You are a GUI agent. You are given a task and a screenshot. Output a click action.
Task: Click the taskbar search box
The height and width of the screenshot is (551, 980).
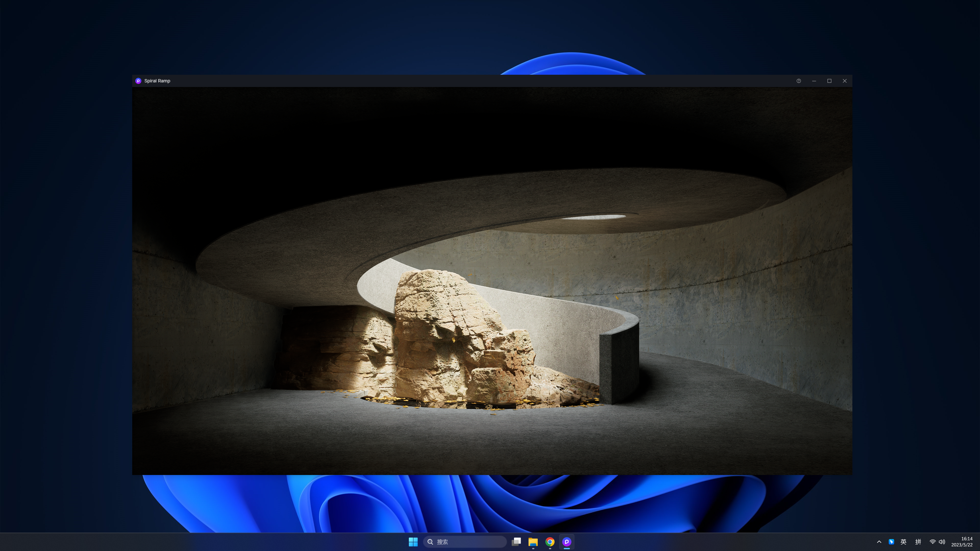[465, 542]
